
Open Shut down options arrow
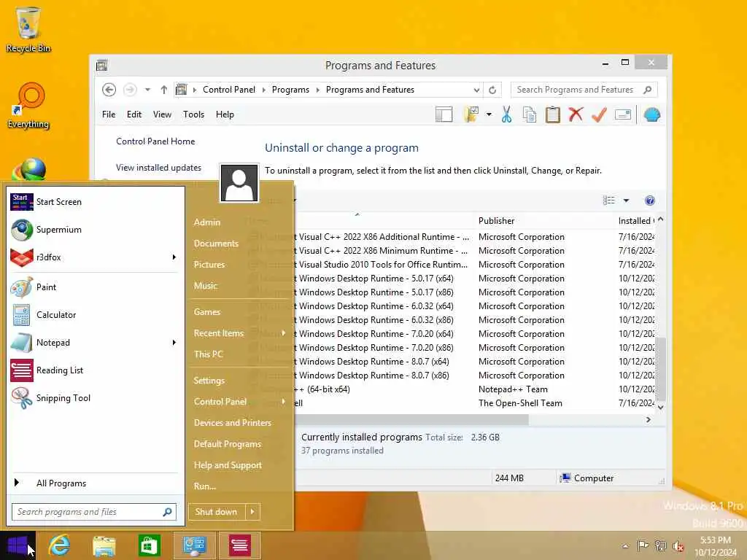[x=252, y=512]
